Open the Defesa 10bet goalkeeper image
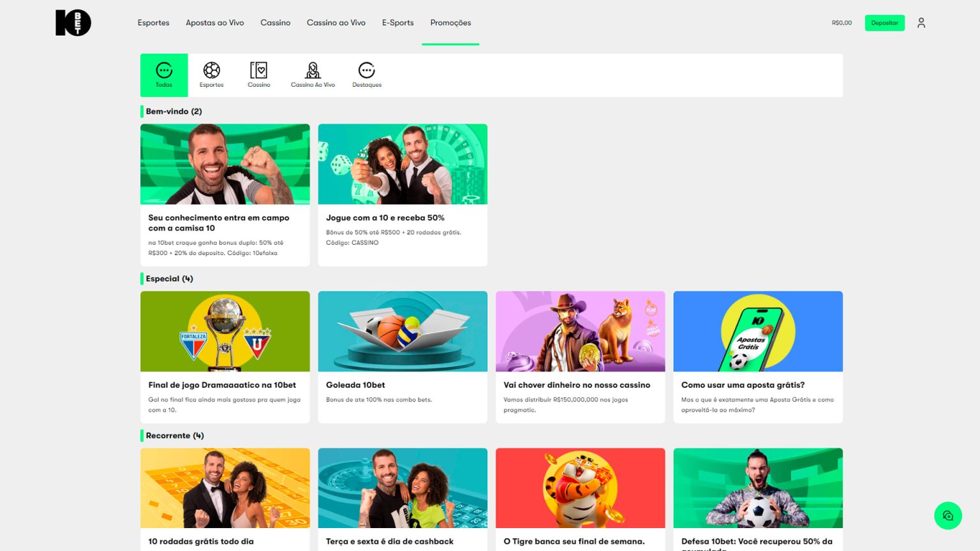The image size is (980, 551). tap(758, 488)
